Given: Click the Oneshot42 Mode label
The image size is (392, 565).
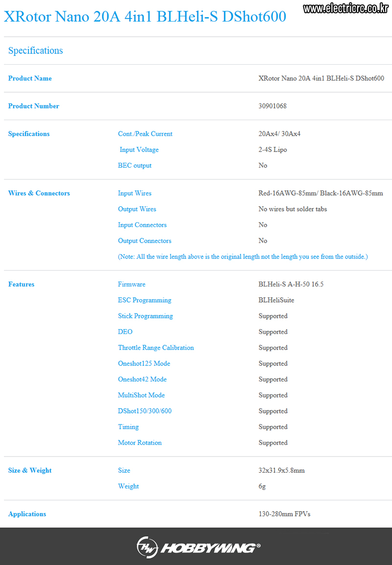Looking at the screenshot, I should (142, 380).
